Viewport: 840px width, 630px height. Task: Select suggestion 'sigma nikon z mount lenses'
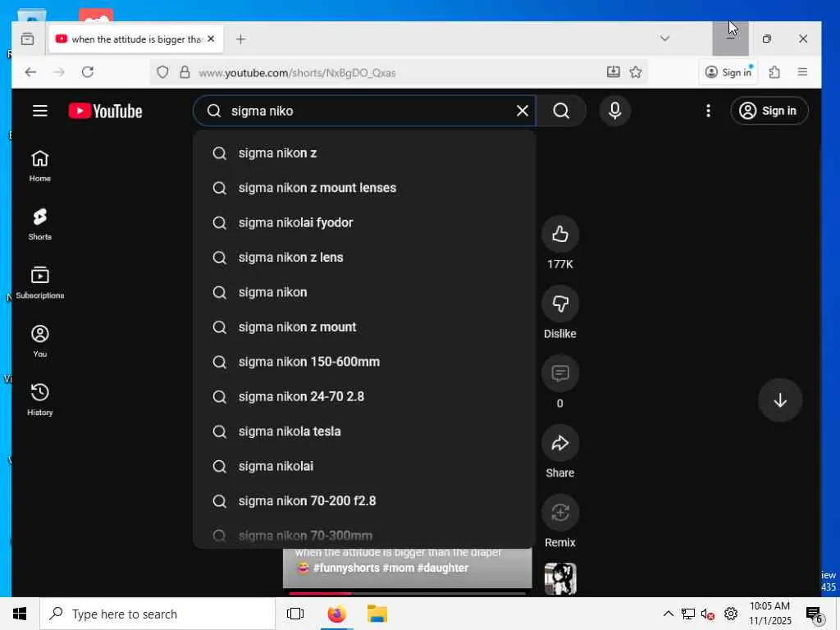pyautogui.click(x=364, y=188)
